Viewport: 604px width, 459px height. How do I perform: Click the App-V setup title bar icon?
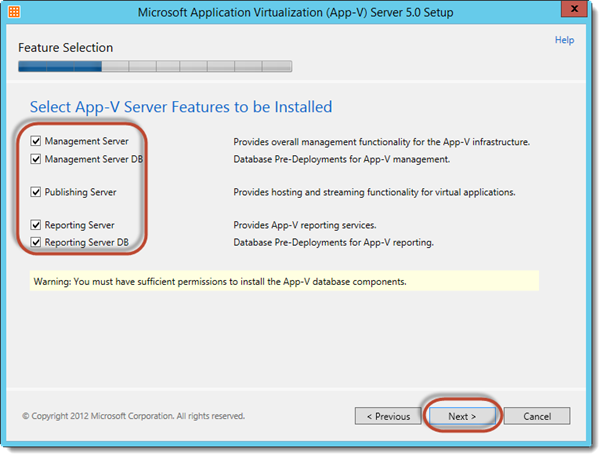point(14,12)
